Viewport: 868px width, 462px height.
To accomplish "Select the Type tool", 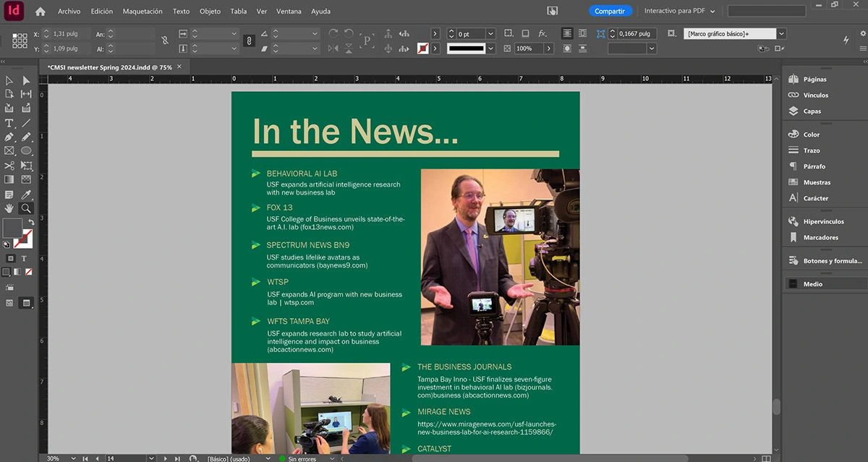I will point(9,123).
